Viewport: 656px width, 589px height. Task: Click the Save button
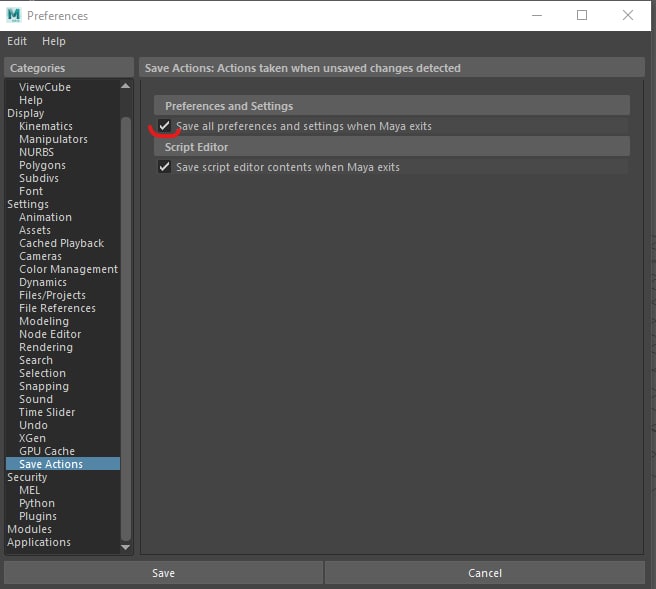[x=163, y=573]
